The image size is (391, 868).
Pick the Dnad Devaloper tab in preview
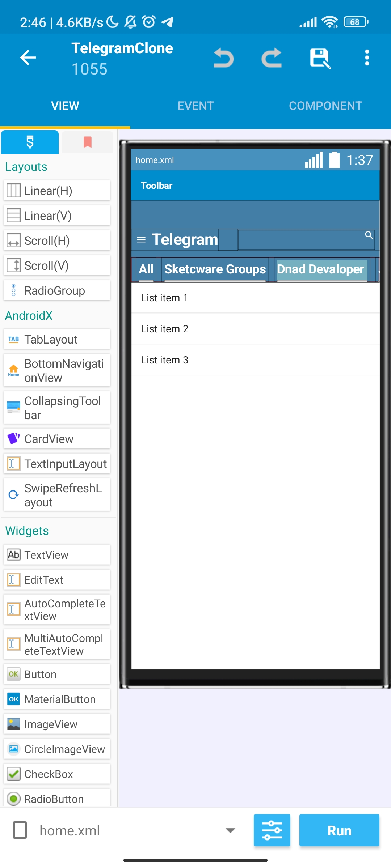click(x=320, y=269)
